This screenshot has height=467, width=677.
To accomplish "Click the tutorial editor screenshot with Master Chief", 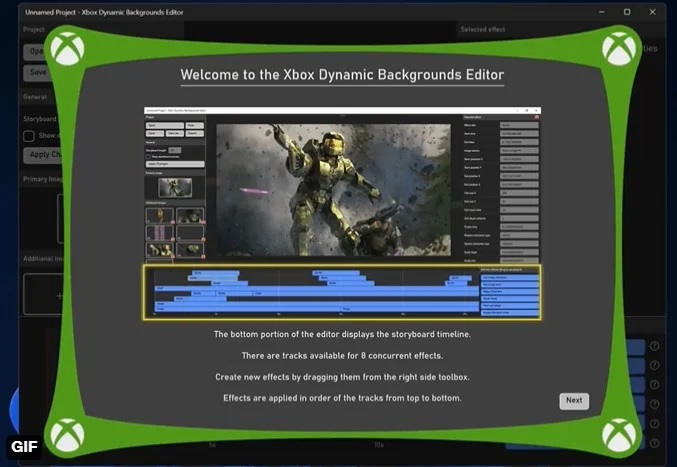I will pos(342,214).
